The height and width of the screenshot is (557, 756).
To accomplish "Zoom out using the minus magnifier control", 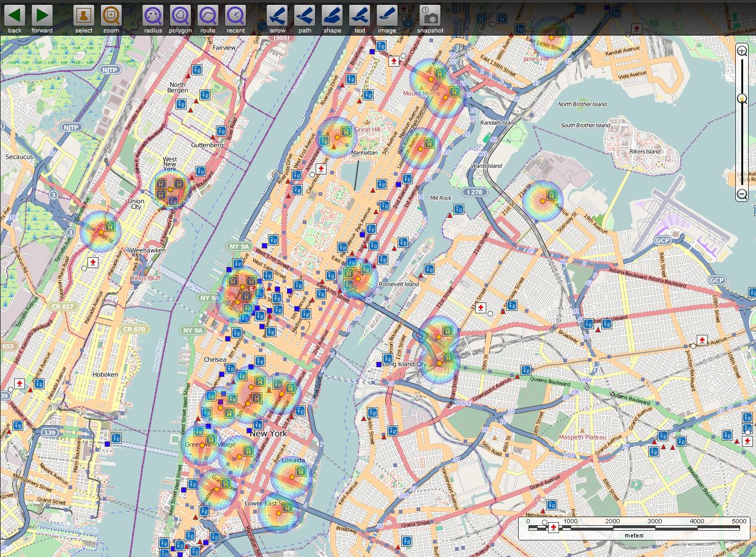I will coord(741,195).
